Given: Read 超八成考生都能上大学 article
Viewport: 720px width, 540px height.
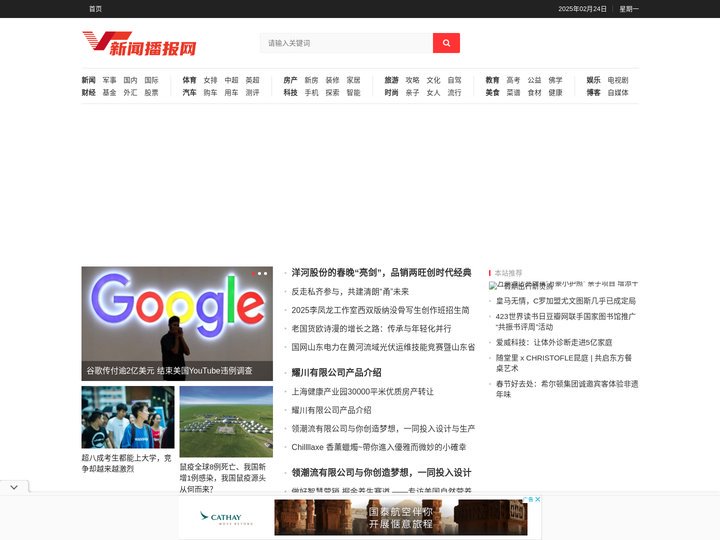Looking at the screenshot, I should pyautogui.click(x=126, y=463).
